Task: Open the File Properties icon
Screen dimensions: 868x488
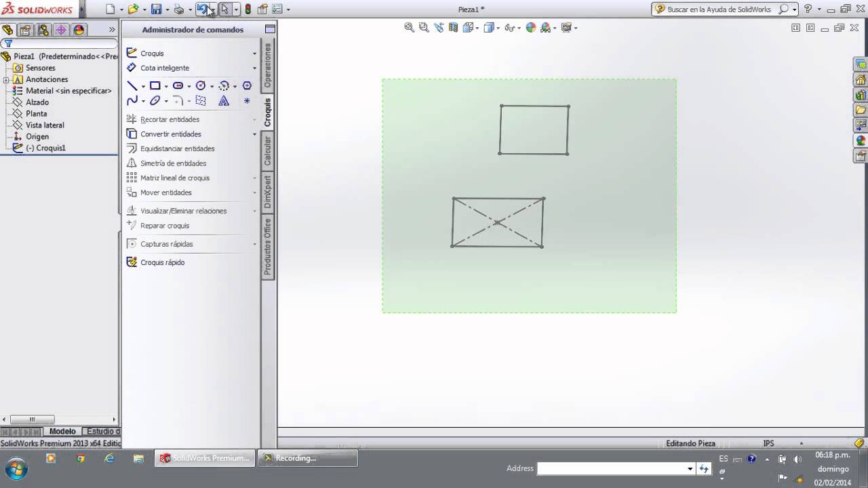Action: coord(262,9)
